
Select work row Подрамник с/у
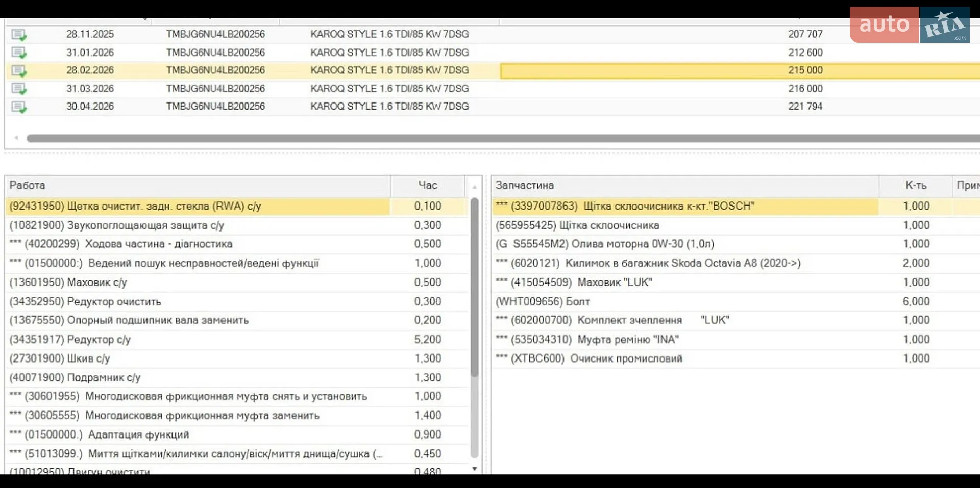pos(237,378)
